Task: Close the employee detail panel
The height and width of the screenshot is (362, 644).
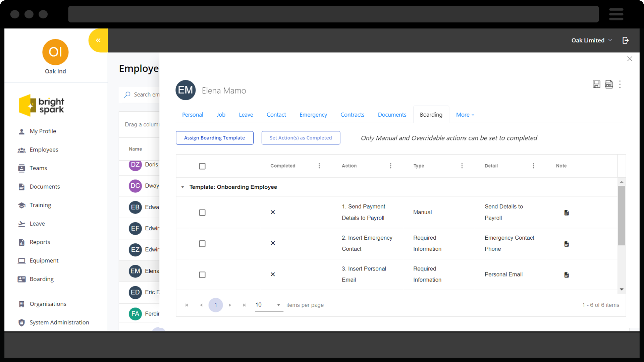Action: click(x=630, y=59)
